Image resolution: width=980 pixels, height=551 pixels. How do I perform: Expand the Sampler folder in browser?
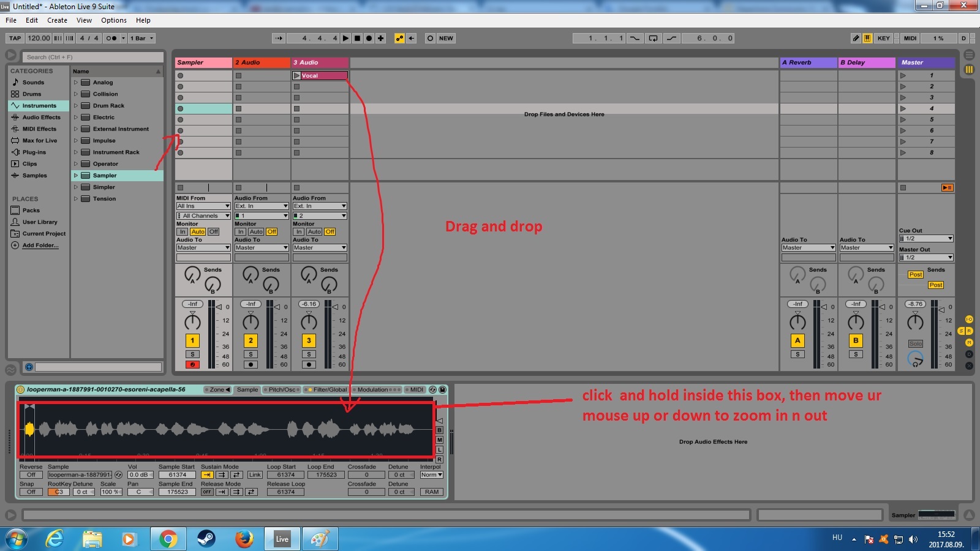click(76, 176)
